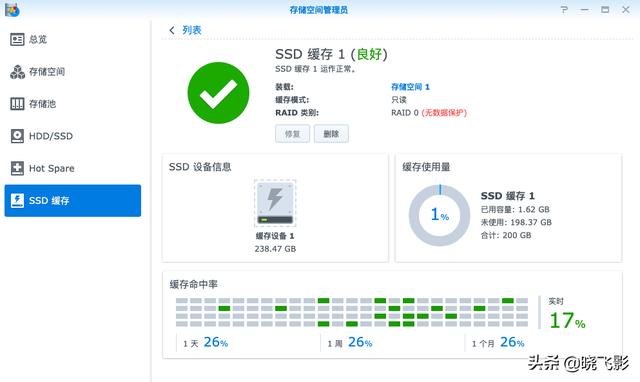
Task: Click the Overview (总览) sidebar icon
Action: (17, 40)
